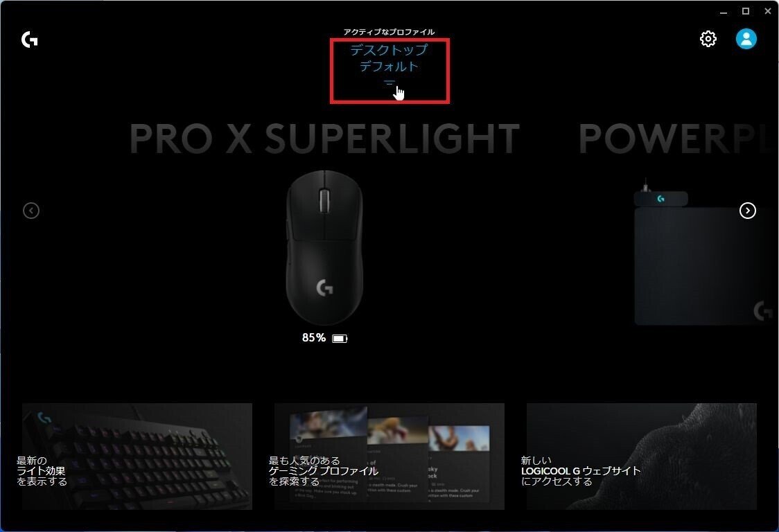Screen dimensions: 779x532
Task: Click the PRO X SUPERLIGHT title text
Action: point(324,139)
